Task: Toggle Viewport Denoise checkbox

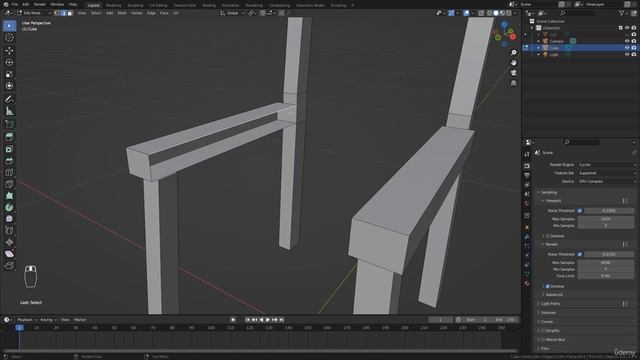Action: point(548,236)
